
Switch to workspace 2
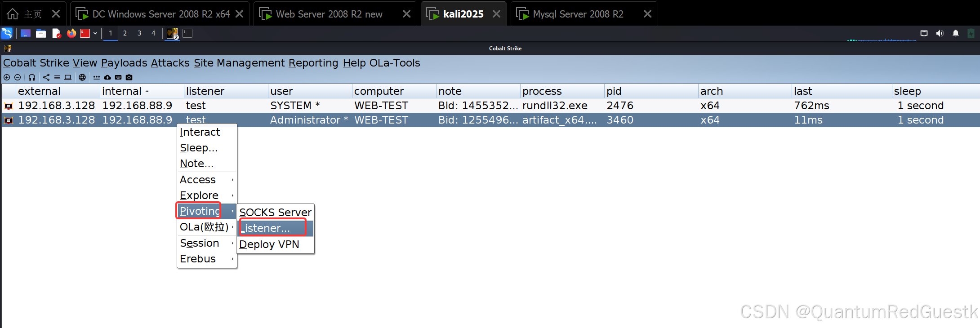pos(125,33)
